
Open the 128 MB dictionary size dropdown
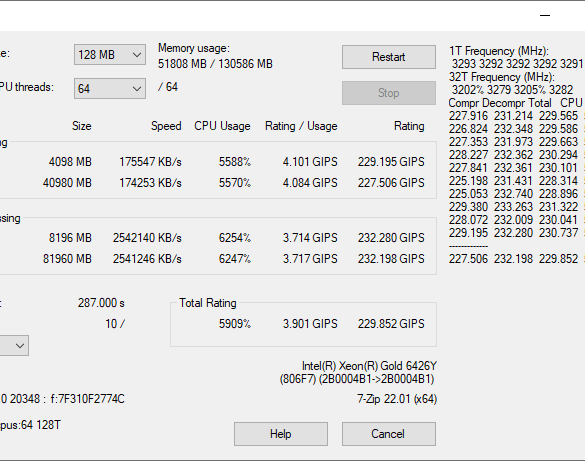coord(110,55)
